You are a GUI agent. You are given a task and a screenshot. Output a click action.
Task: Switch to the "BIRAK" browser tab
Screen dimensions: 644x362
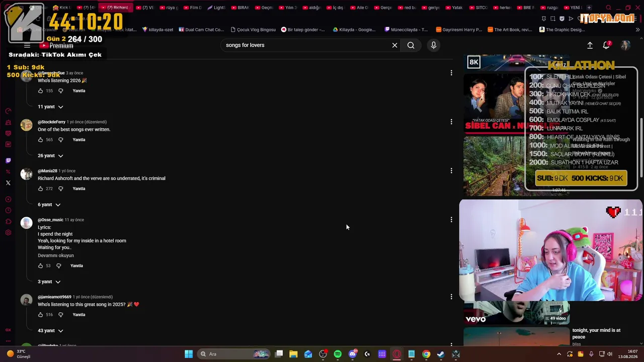coord(239,8)
